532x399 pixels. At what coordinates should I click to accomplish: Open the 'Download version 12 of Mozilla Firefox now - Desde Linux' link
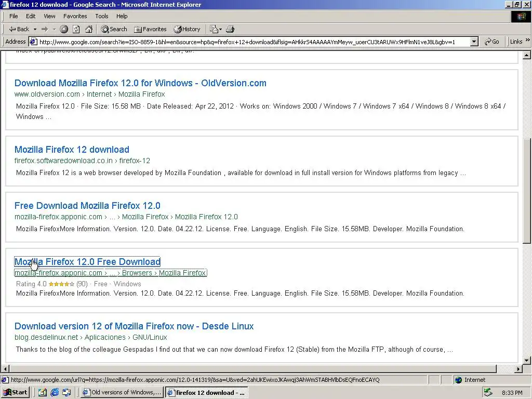click(134, 326)
